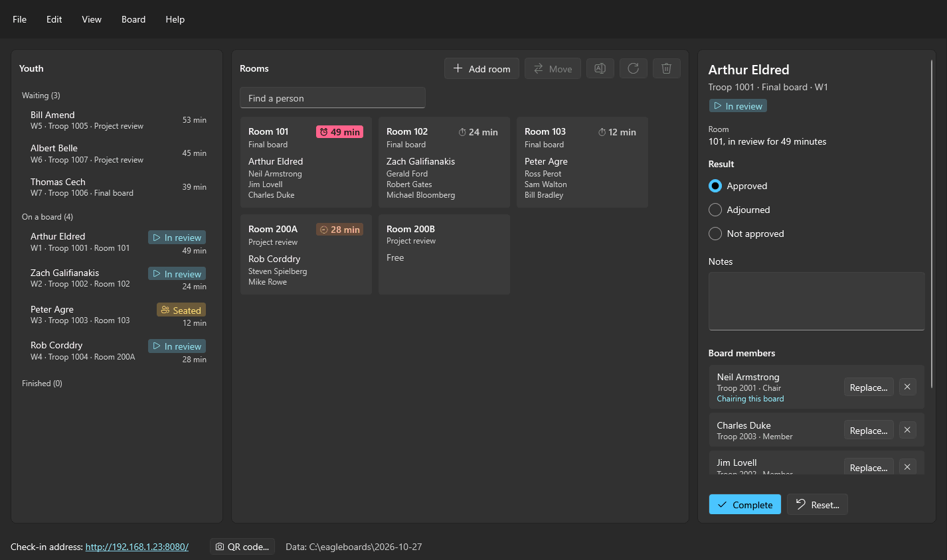Select the free Room 200B card
The height and width of the screenshot is (560, 947).
[444, 254]
